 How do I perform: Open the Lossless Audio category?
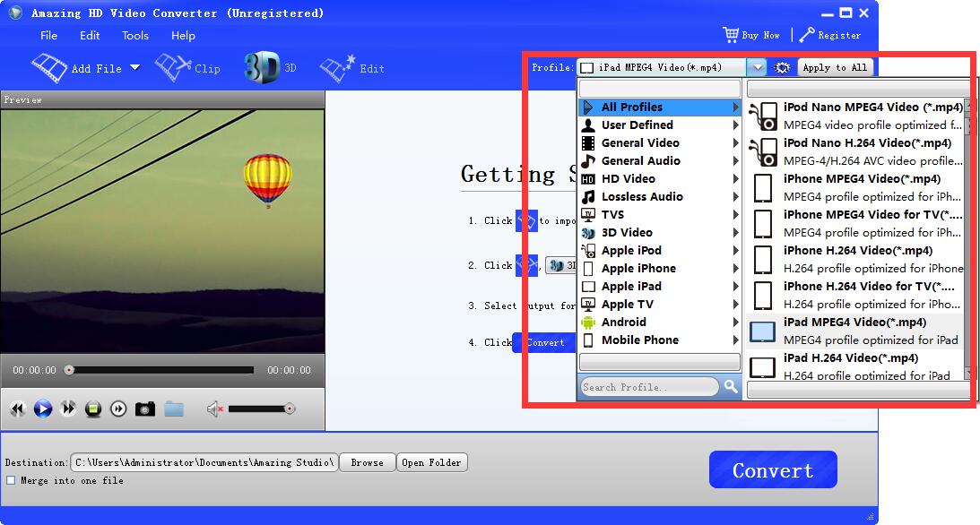[x=659, y=196]
